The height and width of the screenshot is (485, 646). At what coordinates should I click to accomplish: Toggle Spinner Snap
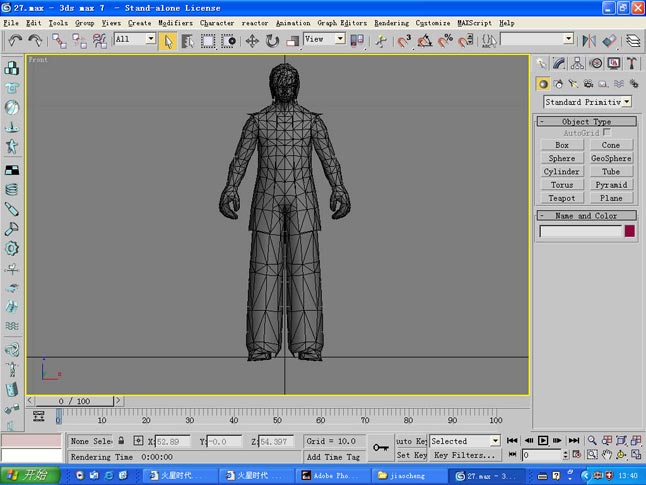466,41
